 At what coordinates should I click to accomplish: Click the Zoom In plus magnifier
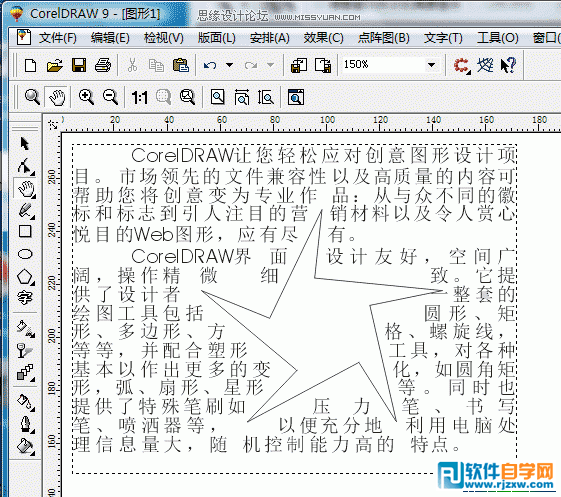pyautogui.click(x=86, y=97)
